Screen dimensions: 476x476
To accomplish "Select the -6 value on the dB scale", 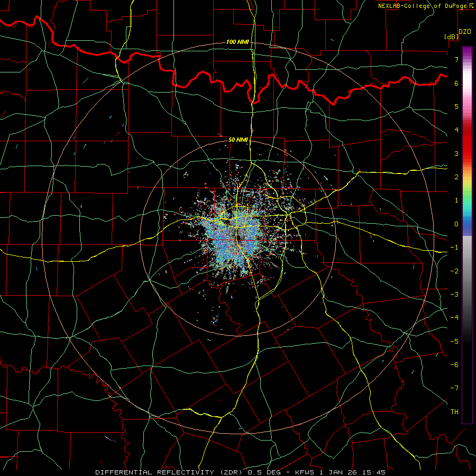I will pos(454,365).
